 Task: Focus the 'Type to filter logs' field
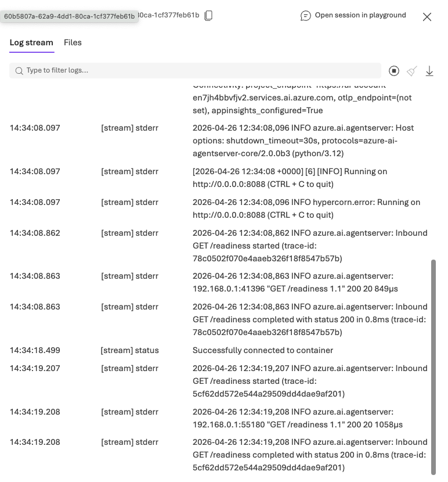click(197, 71)
